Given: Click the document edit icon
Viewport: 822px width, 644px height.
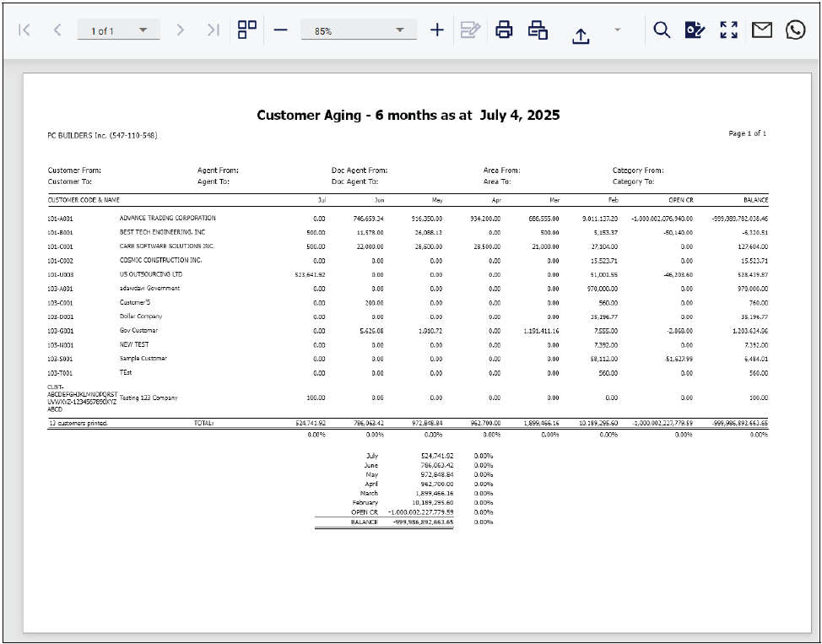Looking at the screenshot, I should 695,30.
